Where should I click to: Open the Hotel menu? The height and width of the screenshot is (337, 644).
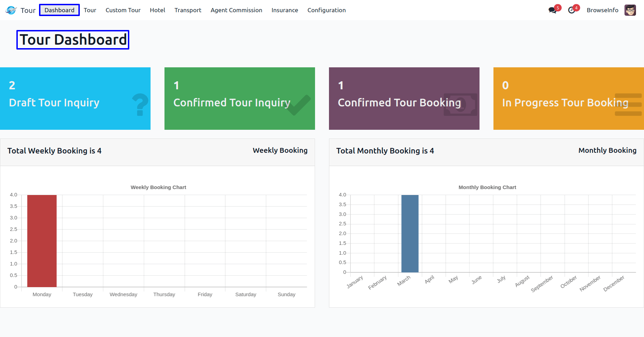click(157, 10)
